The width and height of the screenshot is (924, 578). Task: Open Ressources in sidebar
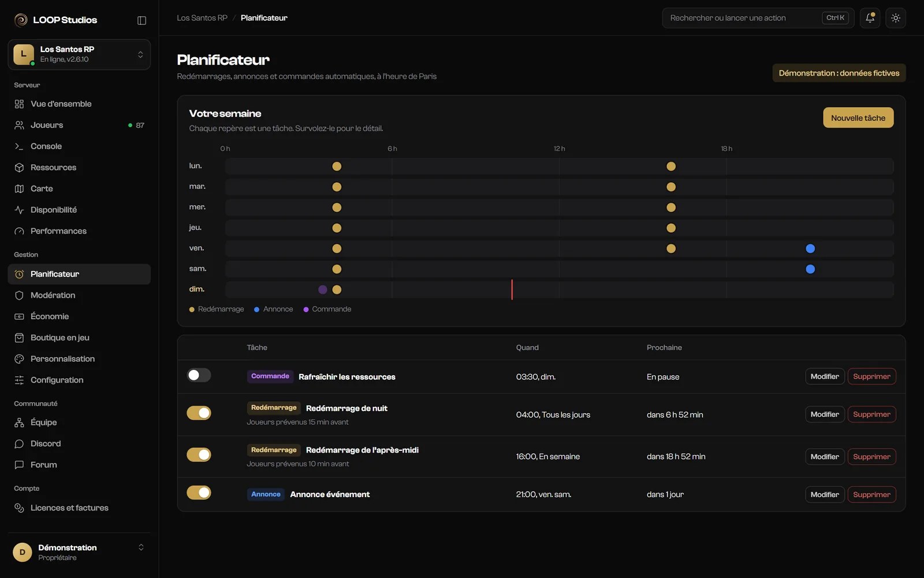pyautogui.click(x=79, y=168)
